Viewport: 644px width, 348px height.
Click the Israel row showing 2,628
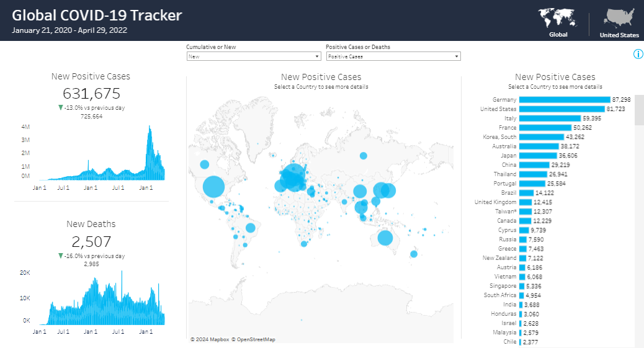click(520, 323)
